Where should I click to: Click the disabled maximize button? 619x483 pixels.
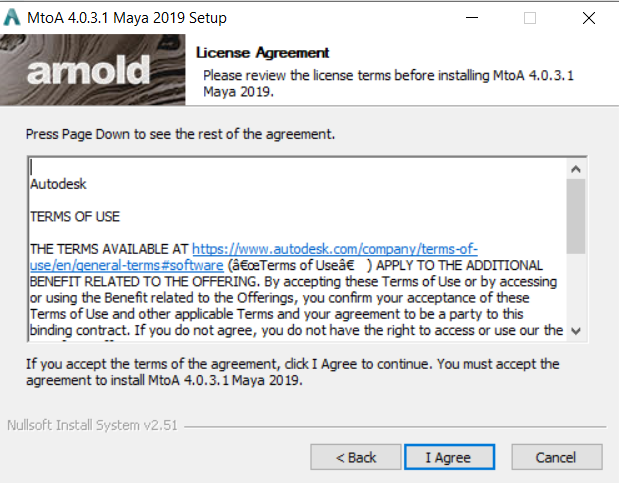[530, 18]
